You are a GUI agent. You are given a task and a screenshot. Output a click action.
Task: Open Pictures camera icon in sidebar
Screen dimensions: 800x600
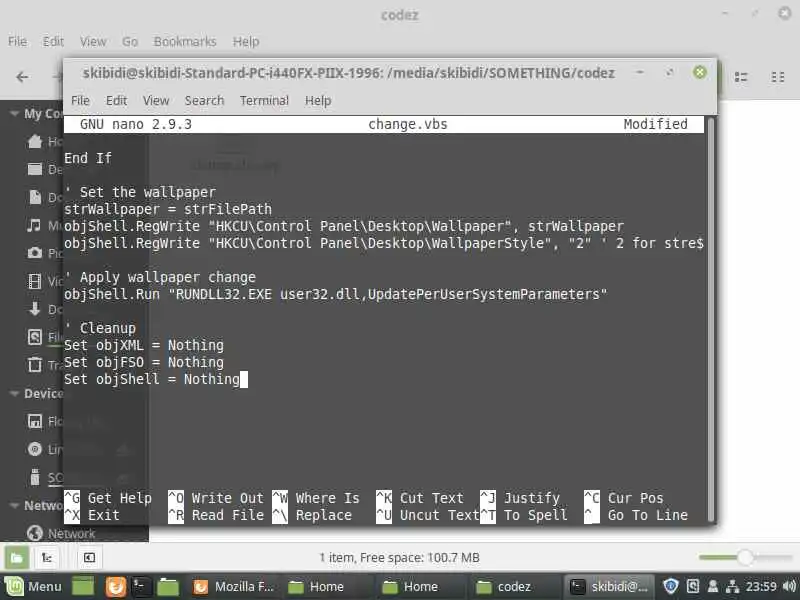coord(35,253)
